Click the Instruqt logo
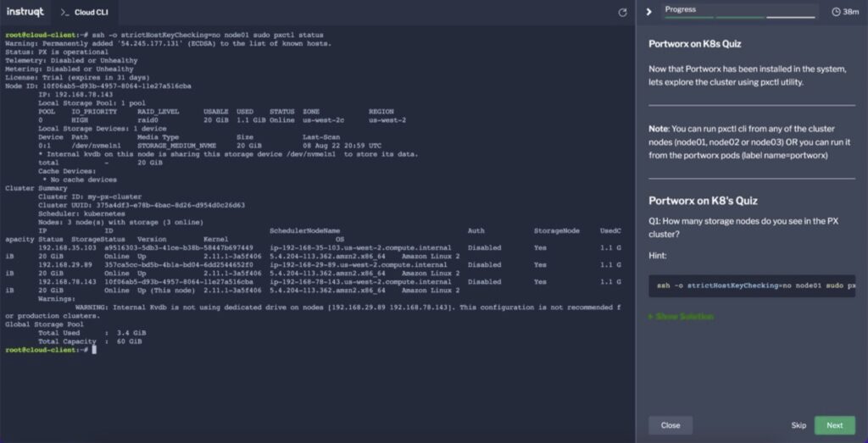Viewport: 868px width, 443px height. [25, 12]
